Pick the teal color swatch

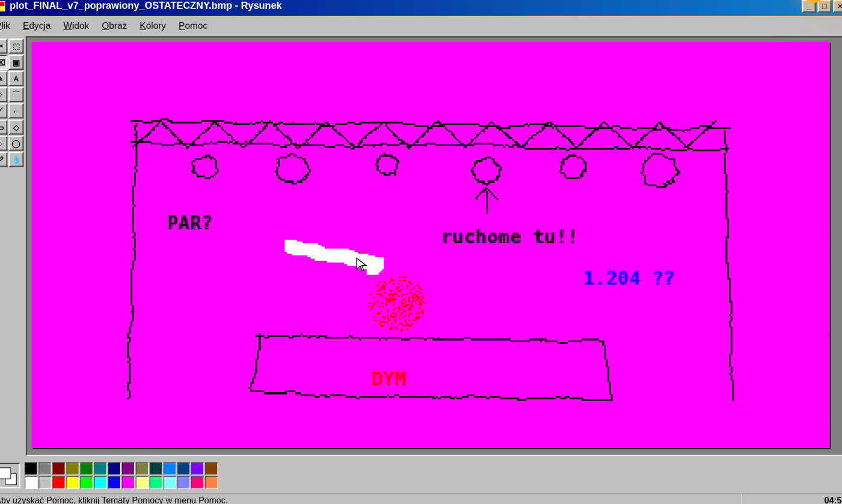pyautogui.click(x=100, y=469)
